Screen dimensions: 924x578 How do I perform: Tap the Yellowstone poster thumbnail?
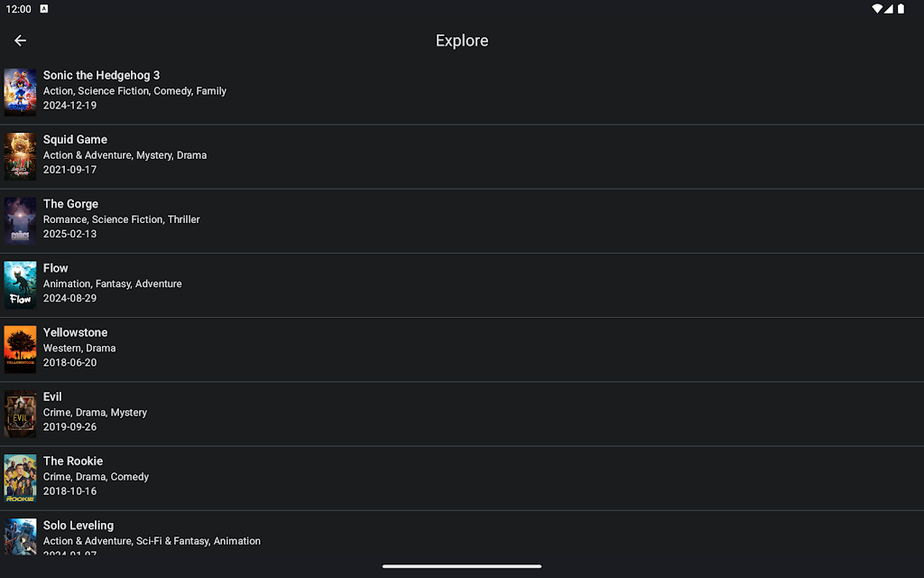[20, 350]
